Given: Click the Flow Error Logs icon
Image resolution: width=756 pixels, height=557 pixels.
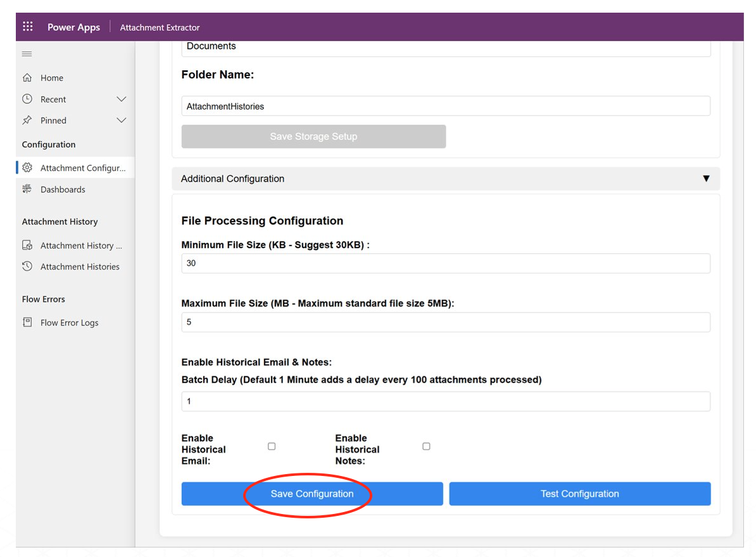Looking at the screenshot, I should 27,322.
